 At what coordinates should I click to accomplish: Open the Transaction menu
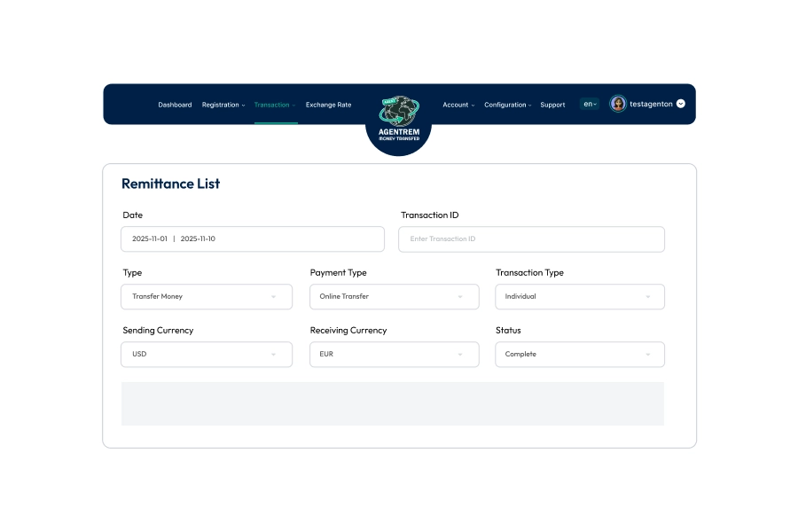275,105
